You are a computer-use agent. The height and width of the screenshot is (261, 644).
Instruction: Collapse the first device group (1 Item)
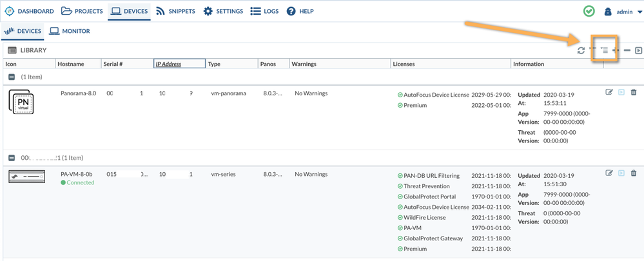[x=12, y=76]
